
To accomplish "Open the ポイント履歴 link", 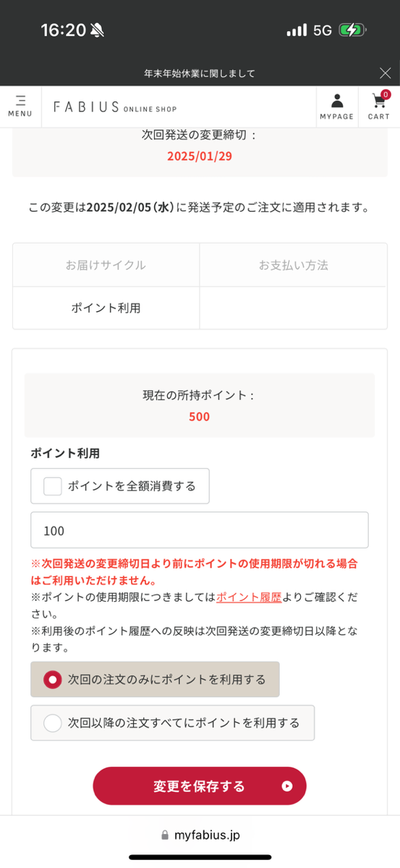I will [x=249, y=597].
